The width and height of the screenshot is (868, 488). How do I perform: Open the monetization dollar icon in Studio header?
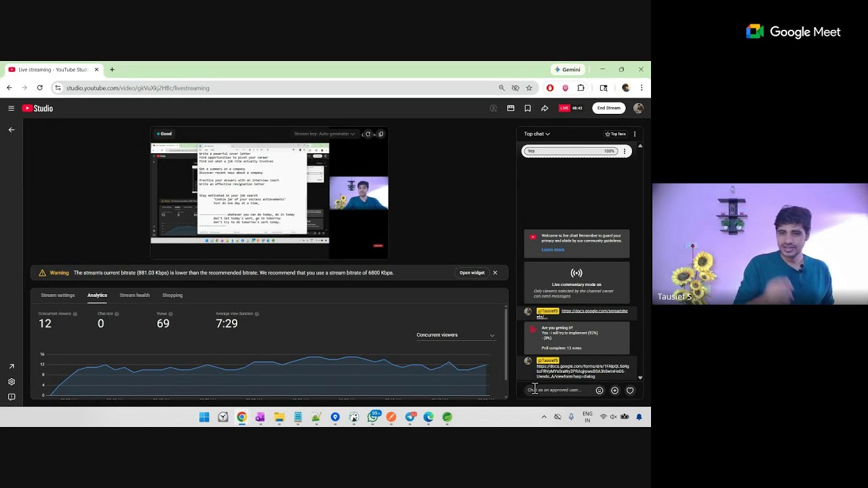click(493, 108)
